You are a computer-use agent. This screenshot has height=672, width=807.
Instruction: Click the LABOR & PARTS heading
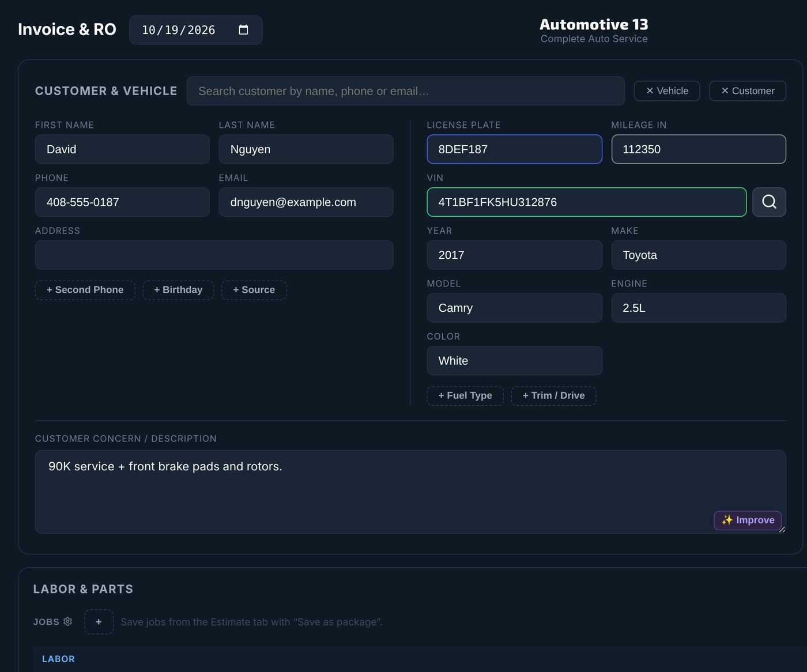click(83, 589)
